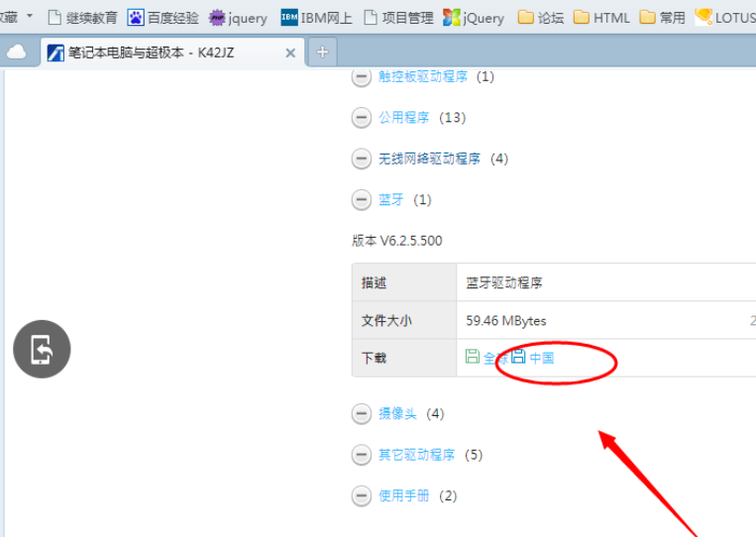The image size is (756, 537).
Task: Open a new browser tab
Action: click(x=322, y=52)
